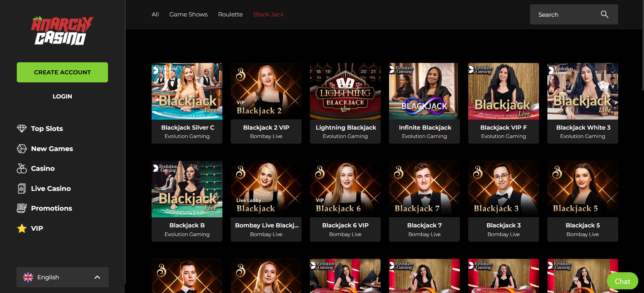This screenshot has height=293, width=644.
Task: Click the page vertical scrollbar
Action: 642,45
